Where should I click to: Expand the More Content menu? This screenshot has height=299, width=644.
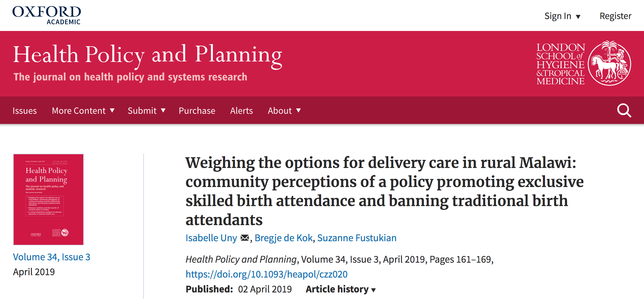click(x=83, y=111)
